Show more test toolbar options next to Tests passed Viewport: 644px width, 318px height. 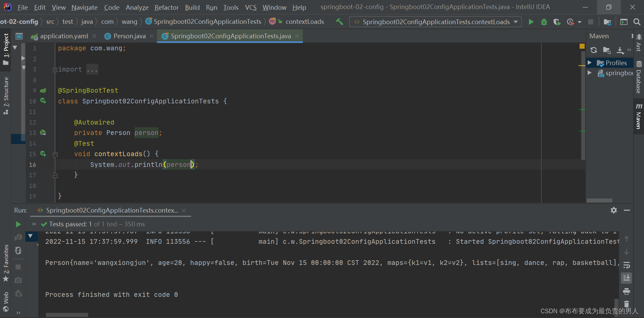34,224
